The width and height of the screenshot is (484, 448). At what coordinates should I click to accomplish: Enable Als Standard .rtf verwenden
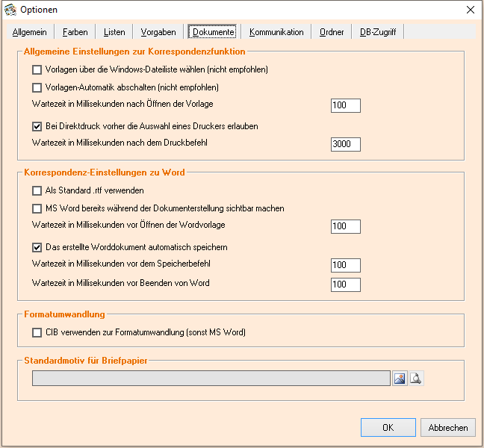tap(37, 191)
